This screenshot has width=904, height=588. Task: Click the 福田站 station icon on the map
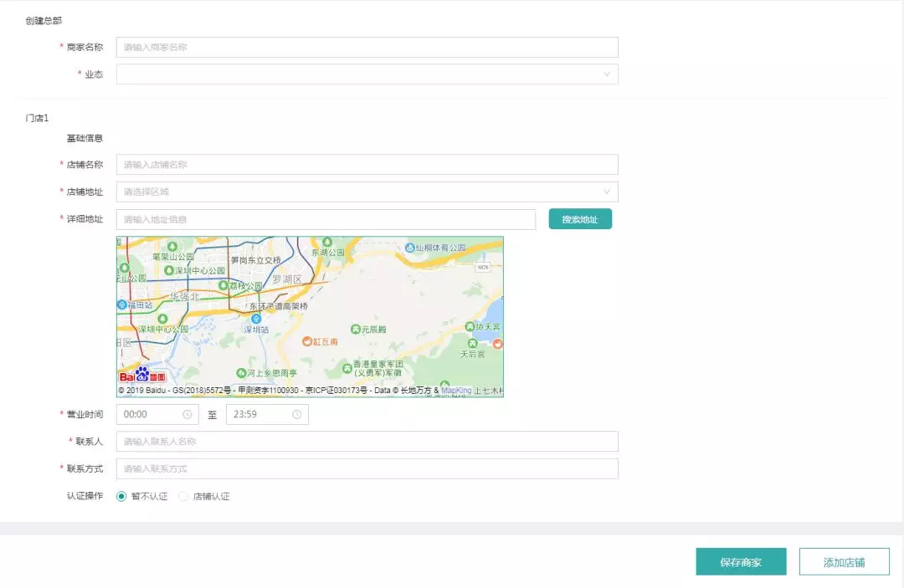[122, 304]
